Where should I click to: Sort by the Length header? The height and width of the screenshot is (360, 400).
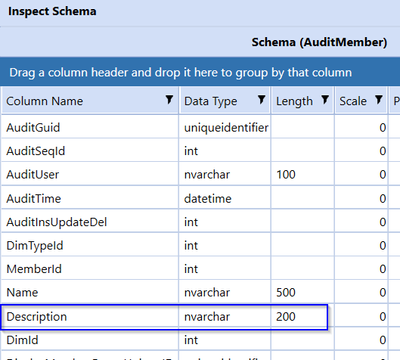[x=294, y=101]
